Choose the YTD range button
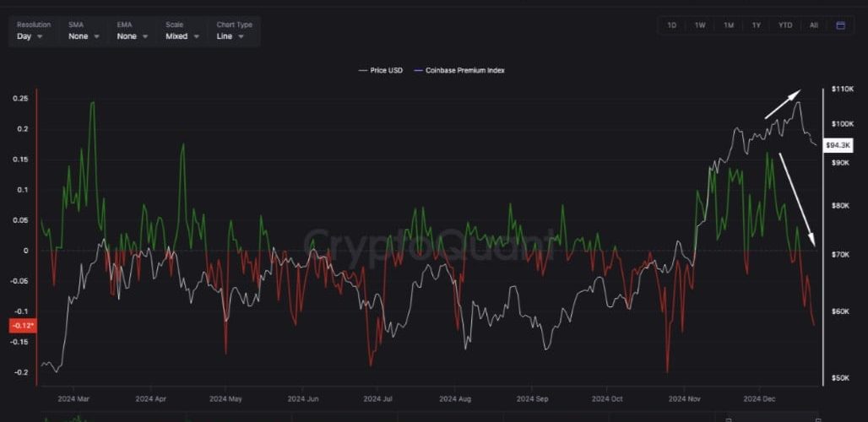The height and width of the screenshot is (422, 868). [785, 25]
